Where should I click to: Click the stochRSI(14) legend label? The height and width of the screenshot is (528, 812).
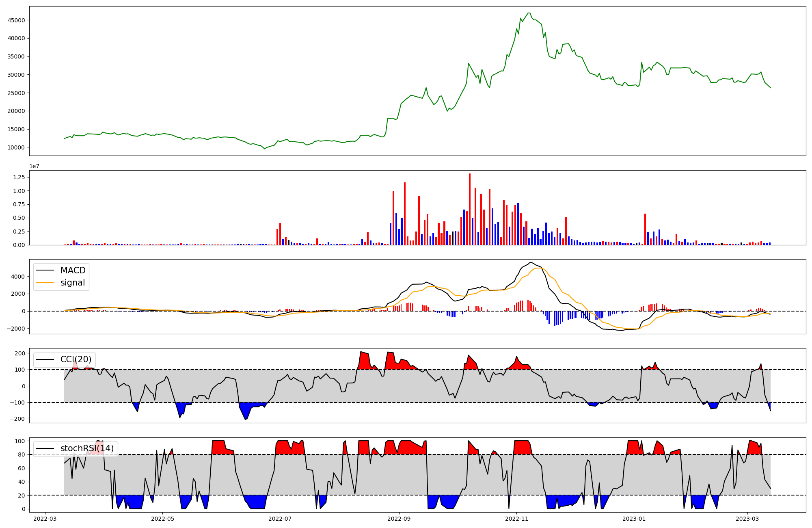tap(87, 449)
